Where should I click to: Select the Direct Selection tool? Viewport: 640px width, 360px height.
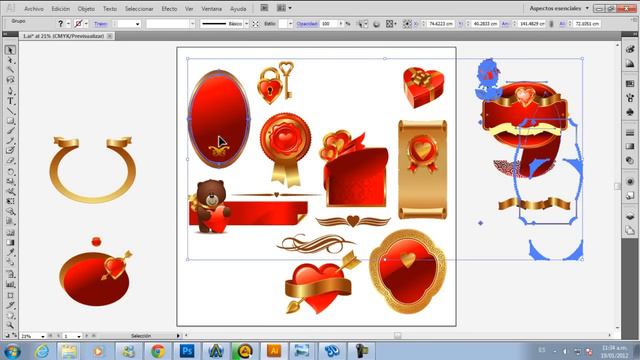(10, 60)
